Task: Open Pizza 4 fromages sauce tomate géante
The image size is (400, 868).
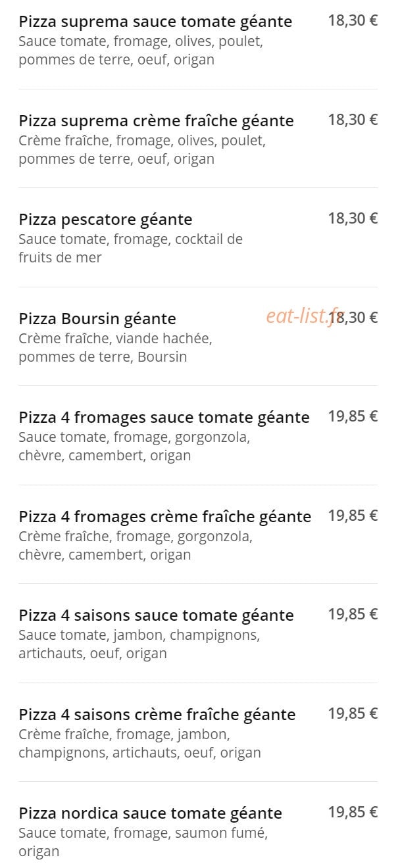Action: (164, 418)
